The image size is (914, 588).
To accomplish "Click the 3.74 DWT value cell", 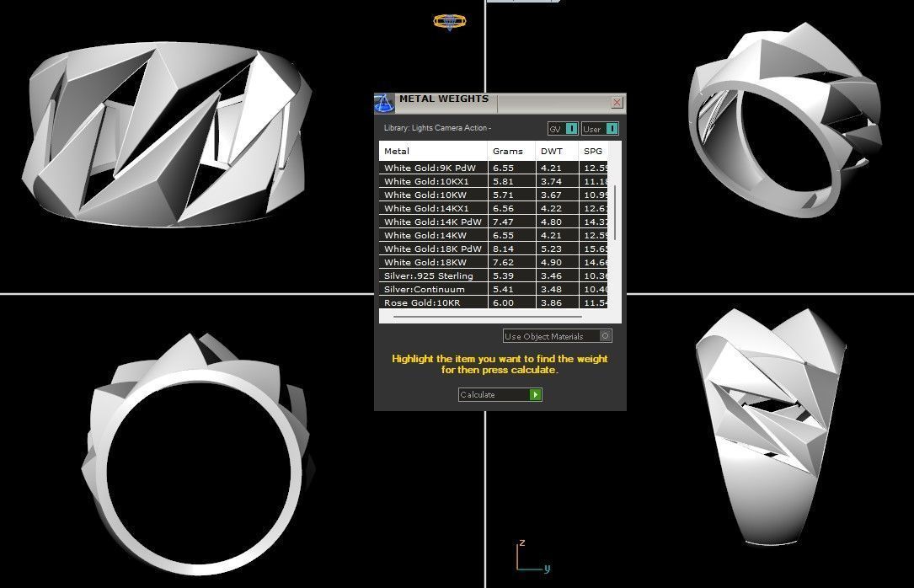I will (557, 181).
